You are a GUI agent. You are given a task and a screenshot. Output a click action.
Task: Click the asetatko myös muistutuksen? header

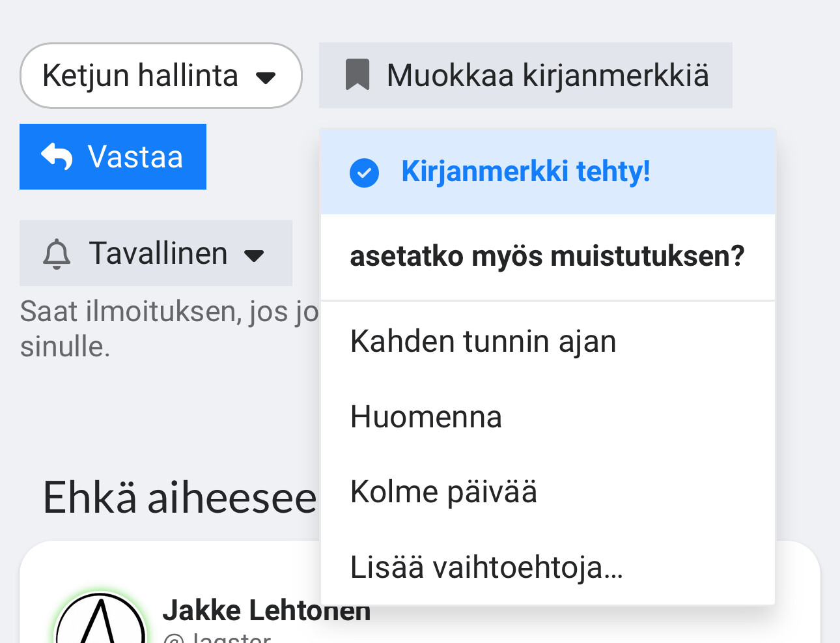546,256
